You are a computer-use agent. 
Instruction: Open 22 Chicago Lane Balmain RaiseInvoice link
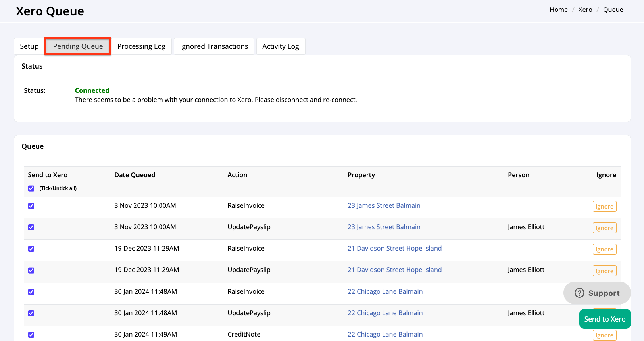click(385, 291)
